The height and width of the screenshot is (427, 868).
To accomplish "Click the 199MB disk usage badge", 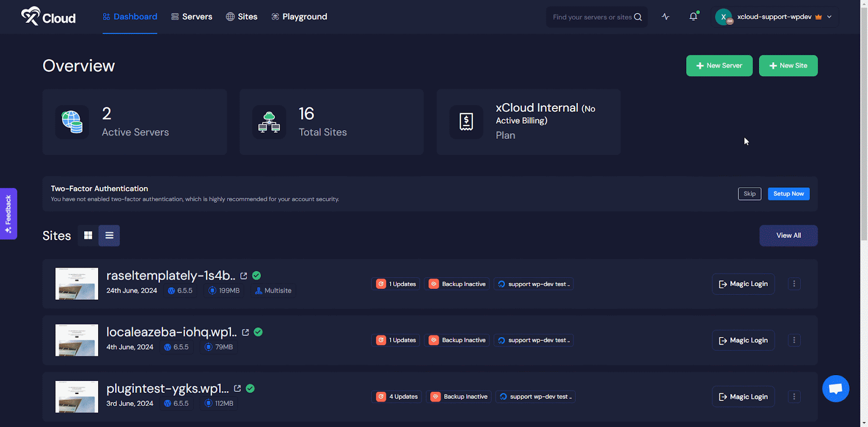I will point(224,290).
